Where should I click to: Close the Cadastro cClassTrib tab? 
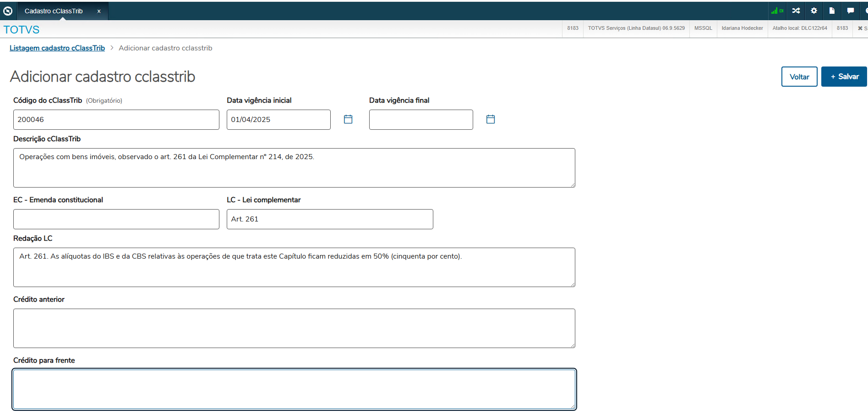(99, 11)
